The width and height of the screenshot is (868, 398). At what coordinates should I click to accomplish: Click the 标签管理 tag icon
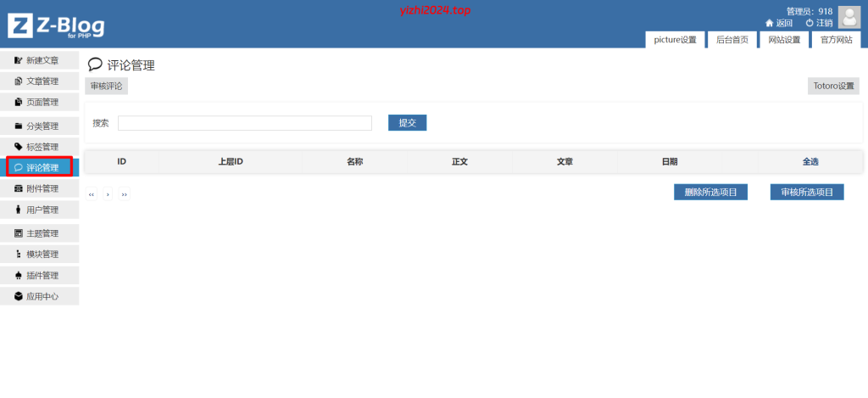click(x=19, y=147)
